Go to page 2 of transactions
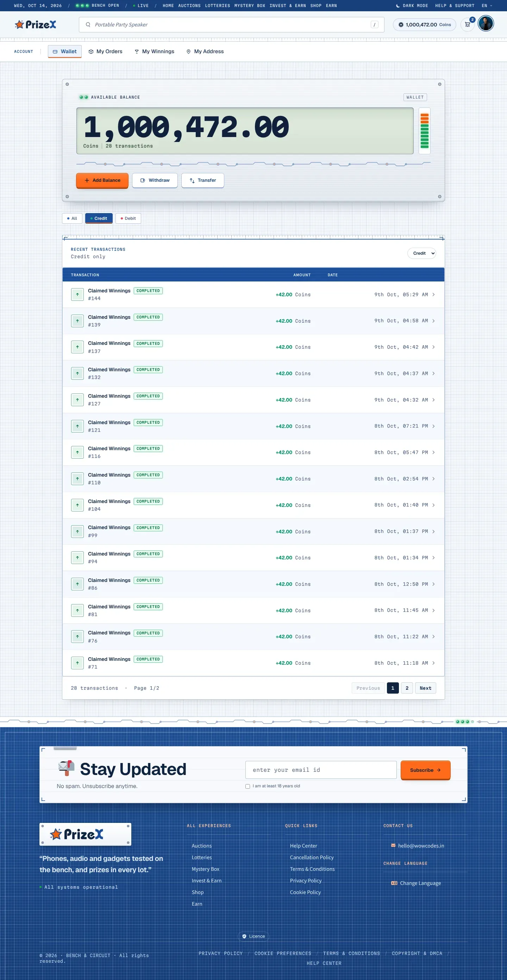The height and width of the screenshot is (980, 507). tap(407, 688)
